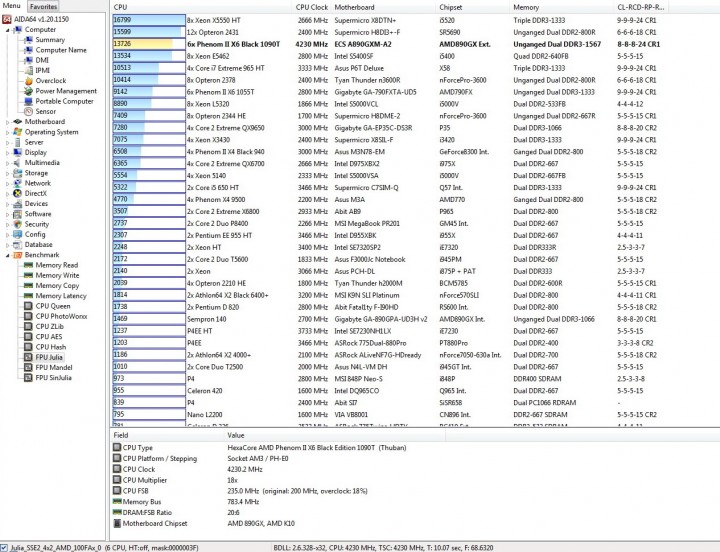
Task: Select the FPU Mandel benchmark icon
Action: [28, 367]
